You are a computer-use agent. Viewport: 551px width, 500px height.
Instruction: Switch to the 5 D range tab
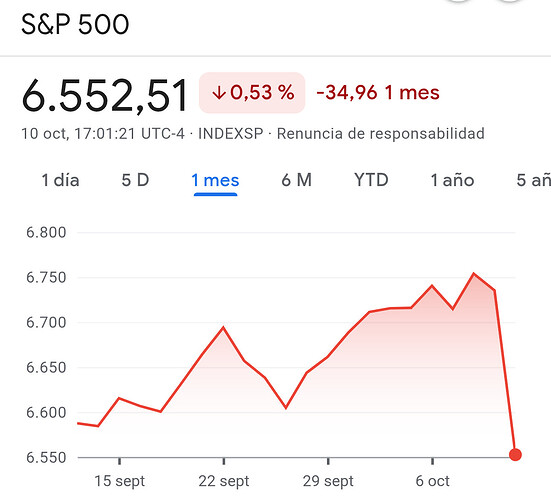click(135, 180)
